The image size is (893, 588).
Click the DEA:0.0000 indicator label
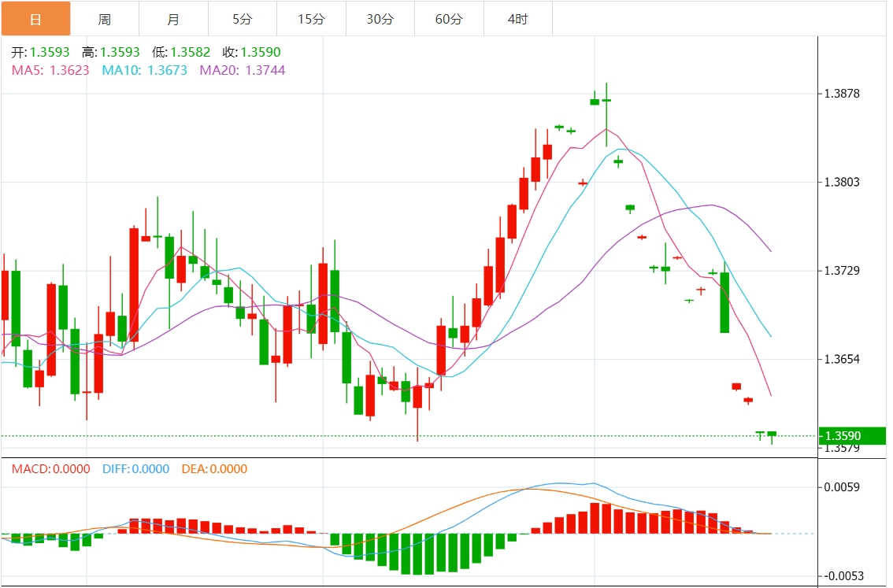(x=214, y=469)
